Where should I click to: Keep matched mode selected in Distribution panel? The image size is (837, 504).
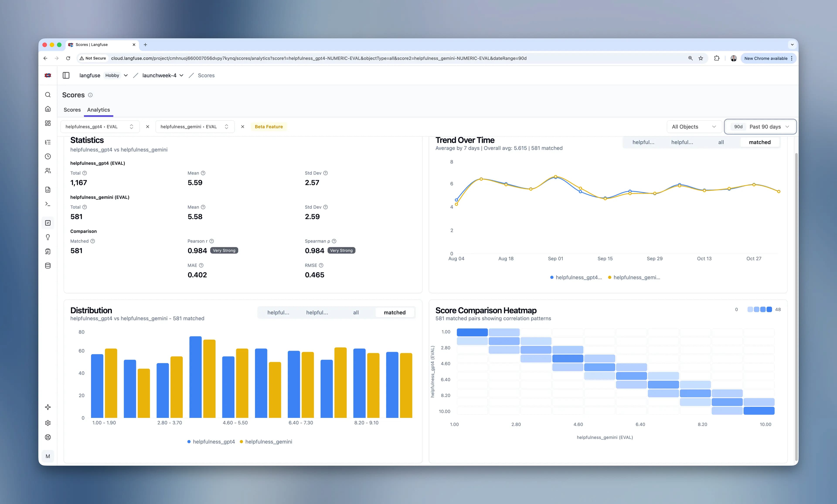(395, 312)
